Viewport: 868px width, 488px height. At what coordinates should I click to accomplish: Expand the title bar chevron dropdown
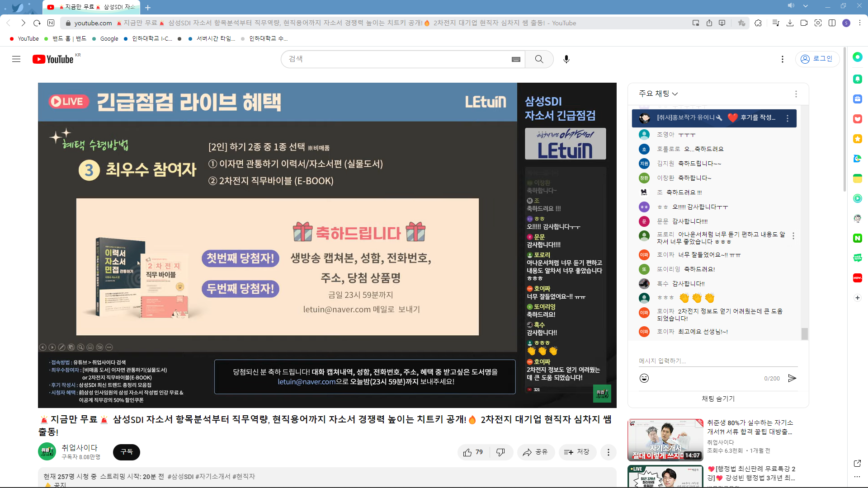point(806,6)
